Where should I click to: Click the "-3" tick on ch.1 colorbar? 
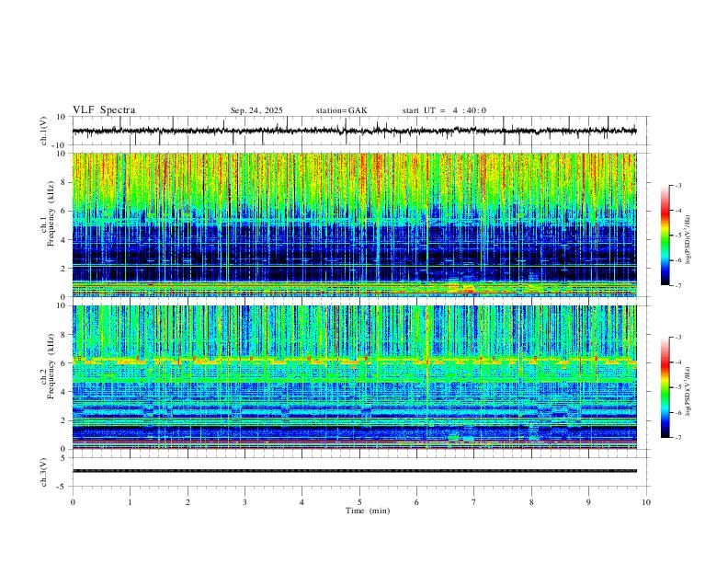pos(678,185)
